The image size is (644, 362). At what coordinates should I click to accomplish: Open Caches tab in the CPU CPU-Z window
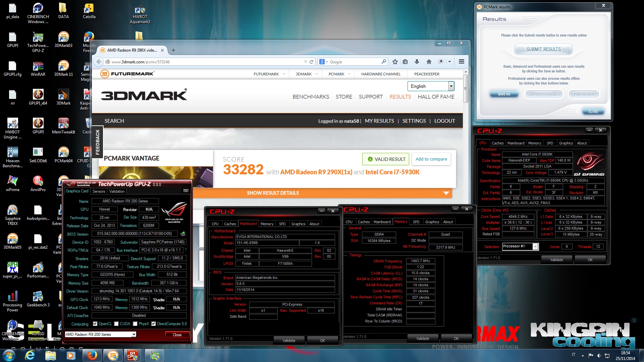[x=498, y=143]
